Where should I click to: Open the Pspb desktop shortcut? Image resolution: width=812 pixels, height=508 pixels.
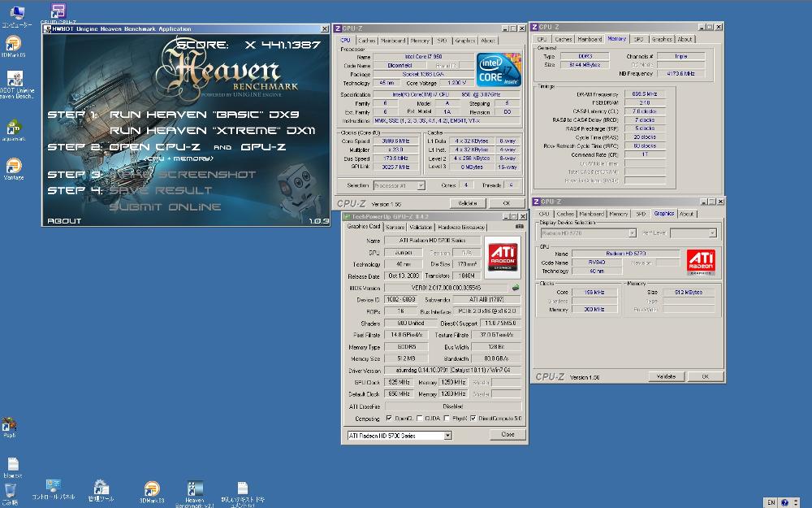(9, 428)
